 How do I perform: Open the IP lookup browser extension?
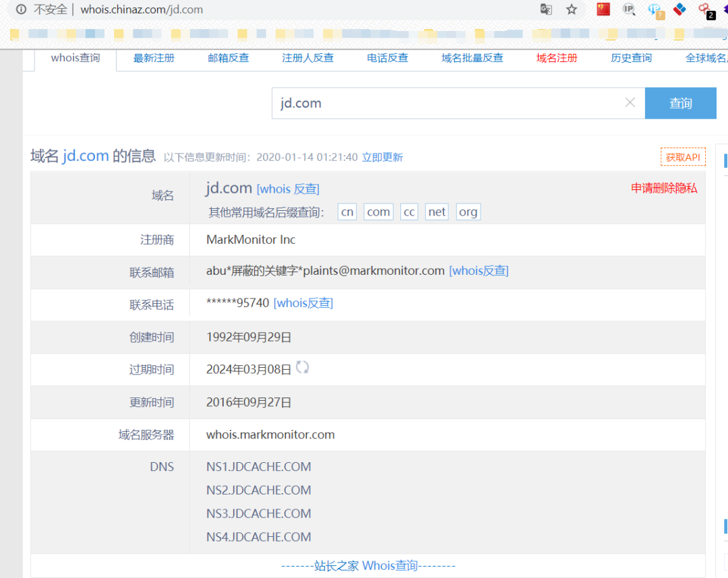click(x=629, y=9)
